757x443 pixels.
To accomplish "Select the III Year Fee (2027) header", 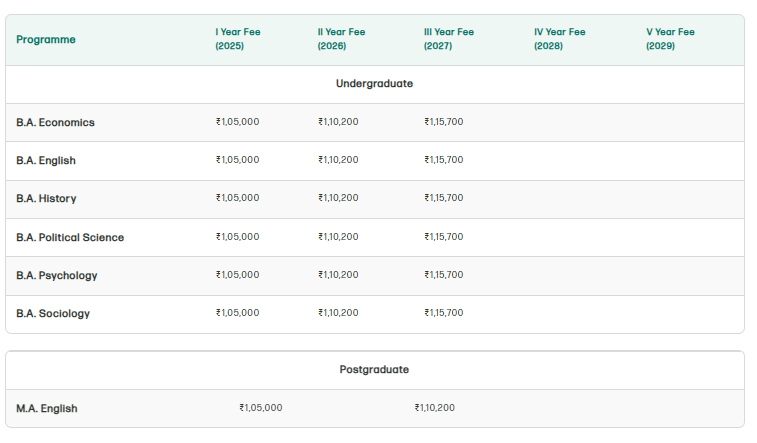I will 449,39.
